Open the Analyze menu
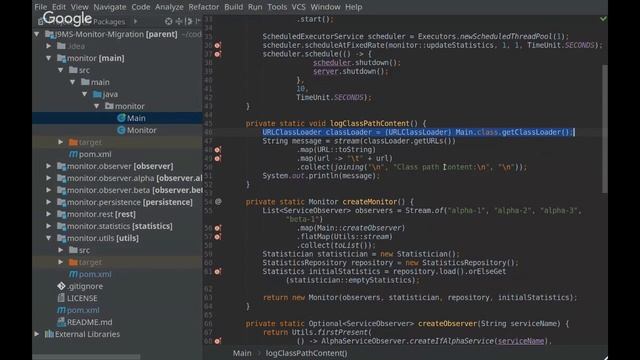This screenshot has width=640, height=360. [x=169, y=7]
